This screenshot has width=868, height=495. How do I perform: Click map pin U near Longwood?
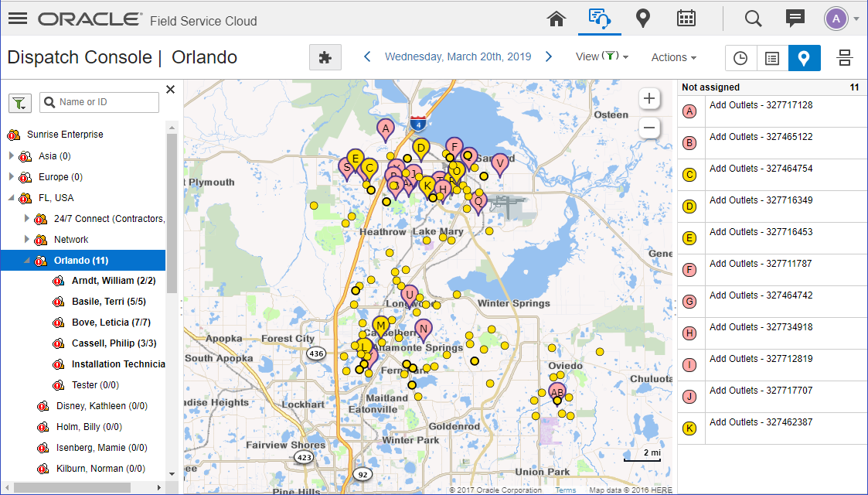click(410, 295)
